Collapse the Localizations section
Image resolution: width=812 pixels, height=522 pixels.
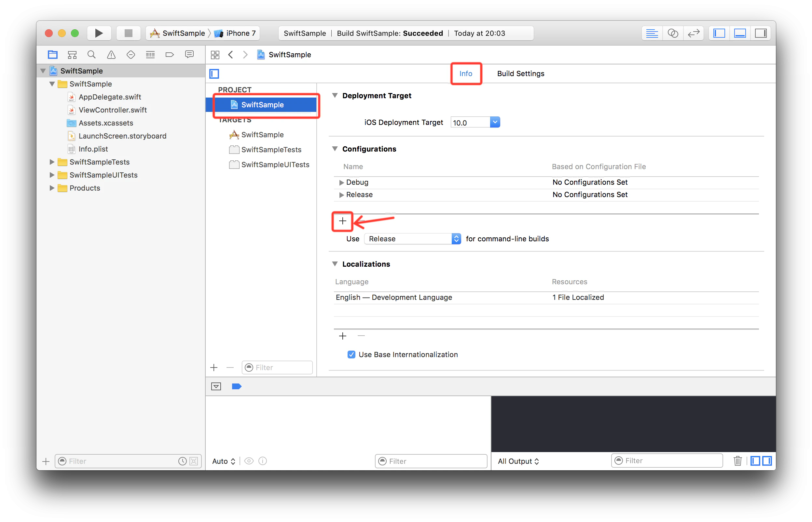pos(335,264)
